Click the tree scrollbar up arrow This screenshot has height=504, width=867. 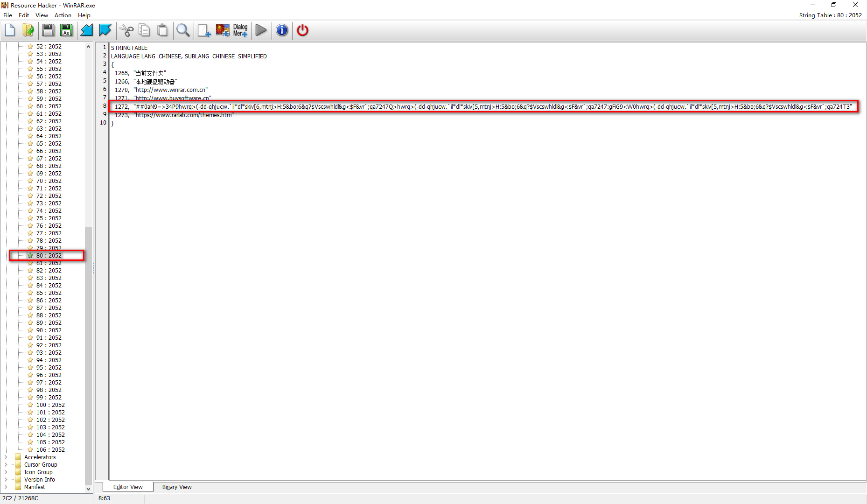(x=88, y=46)
